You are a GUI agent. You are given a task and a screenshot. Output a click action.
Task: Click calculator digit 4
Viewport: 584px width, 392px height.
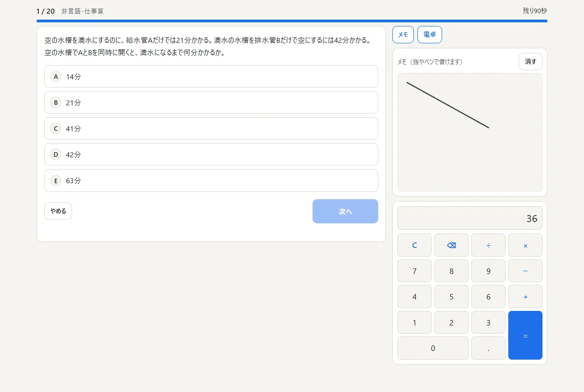pos(414,297)
